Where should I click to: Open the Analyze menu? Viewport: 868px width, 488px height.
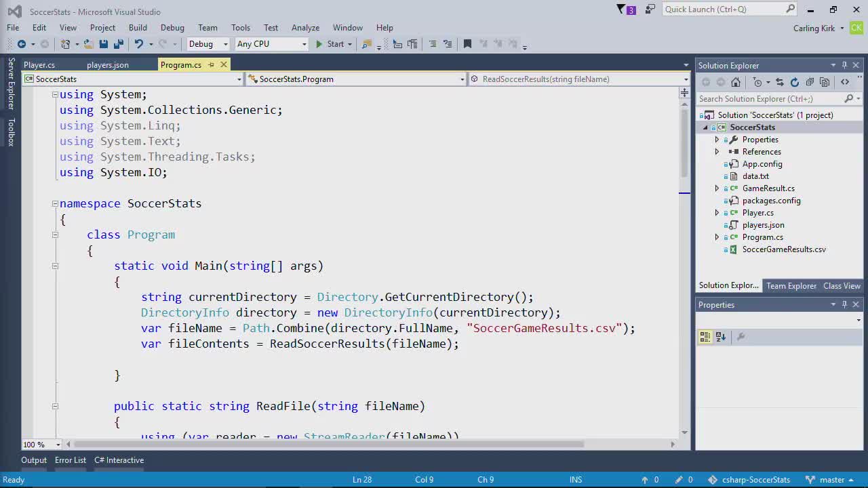pos(305,28)
